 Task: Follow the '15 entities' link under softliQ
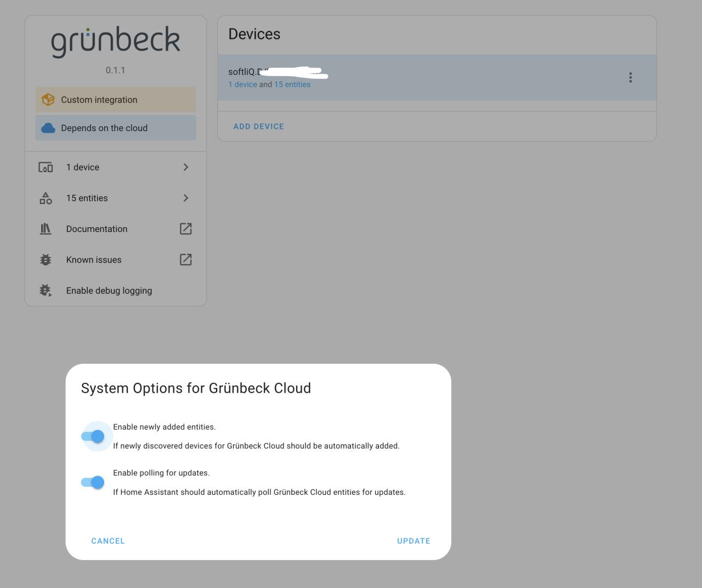tap(292, 84)
